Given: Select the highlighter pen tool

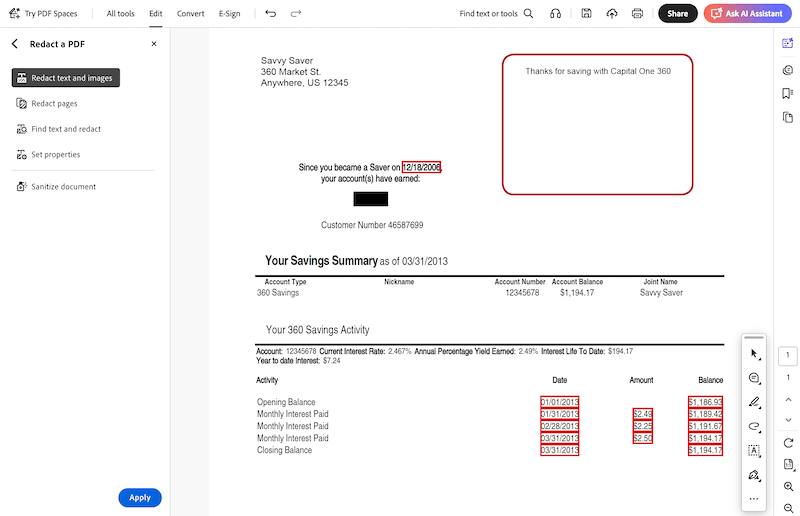Looking at the screenshot, I should coord(754,402).
